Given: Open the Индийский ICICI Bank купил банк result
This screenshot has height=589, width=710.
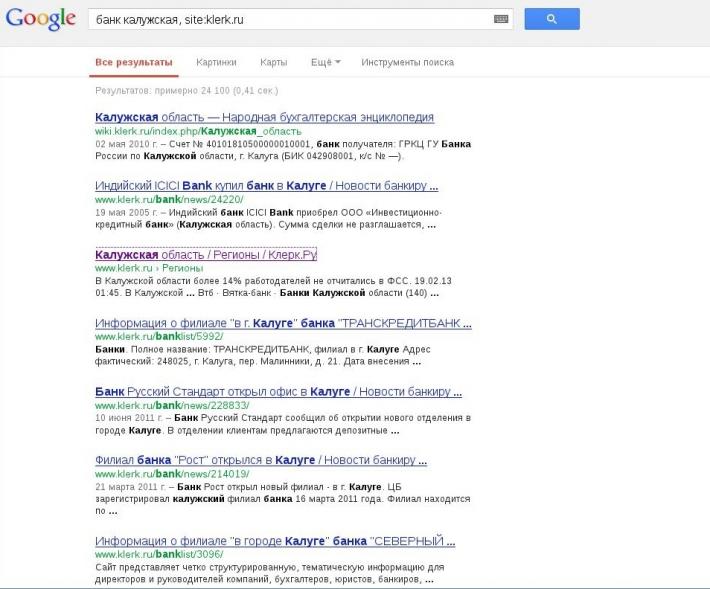Looking at the screenshot, I should [x=267, y=186].
